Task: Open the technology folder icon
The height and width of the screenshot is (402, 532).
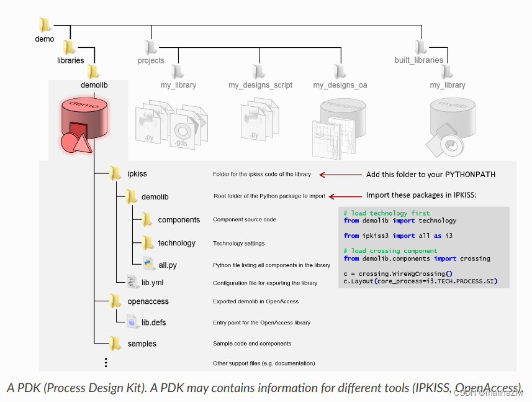Action: [147, 242]
